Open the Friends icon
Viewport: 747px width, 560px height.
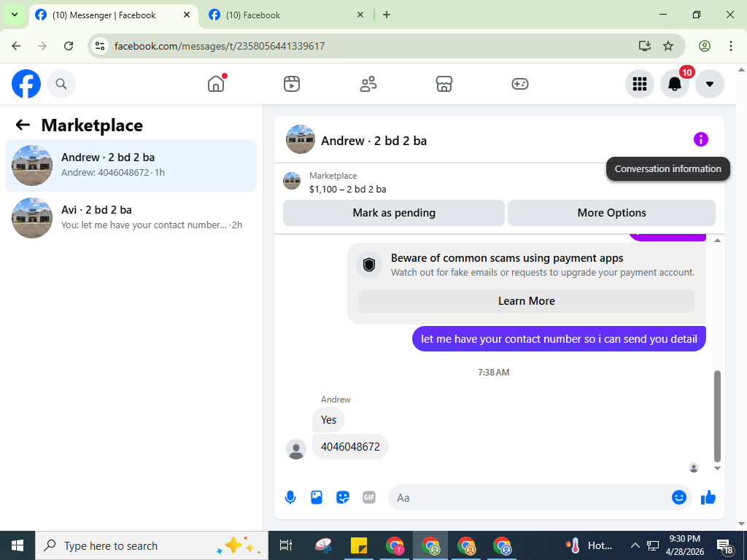pos(368,84)
